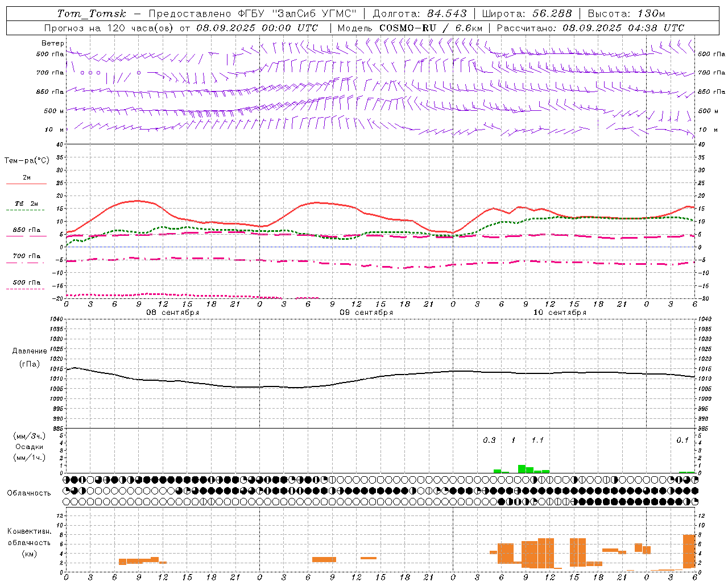Click the Облачность cloud cover label
The height and width of the screenshot is (582, 728).
29,493
